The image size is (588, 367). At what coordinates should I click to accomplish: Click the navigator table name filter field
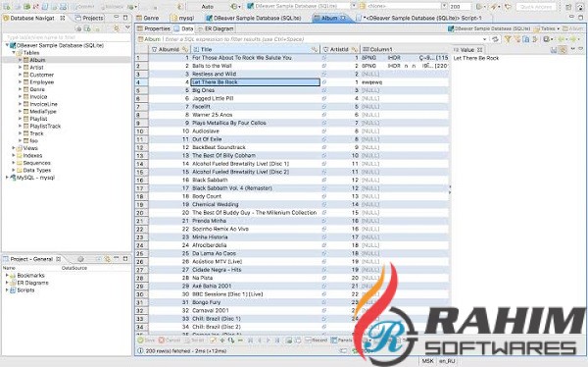coord(67,37)
